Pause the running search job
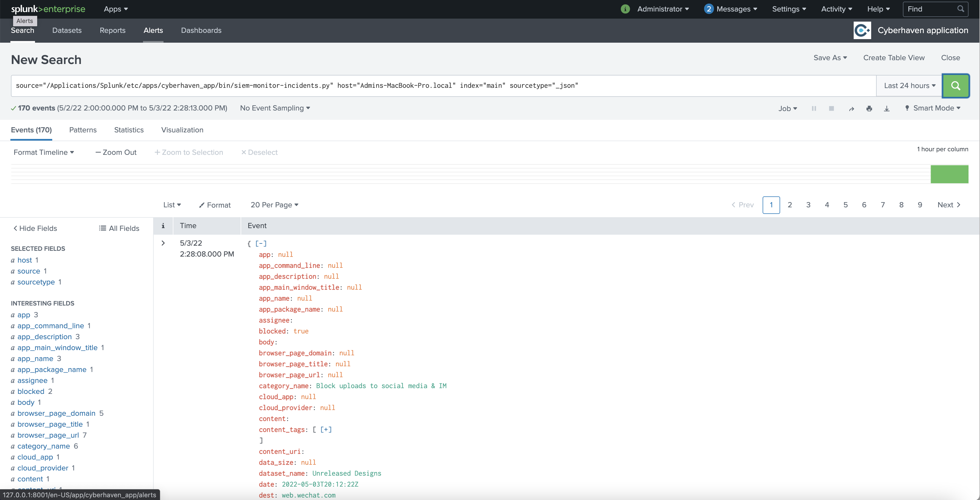Viewport: 980px width, 500px height. tap(814, 108)
